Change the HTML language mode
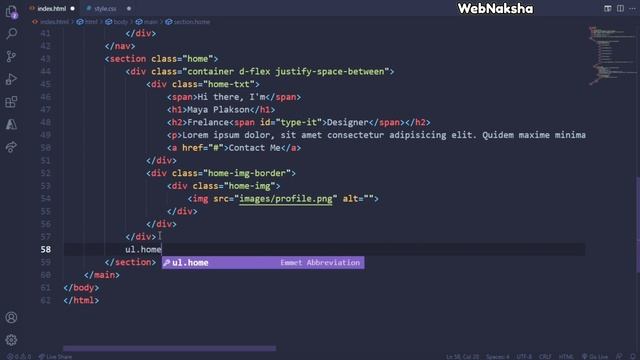This screenshot has height=360, width=640. tap(566, 357)
